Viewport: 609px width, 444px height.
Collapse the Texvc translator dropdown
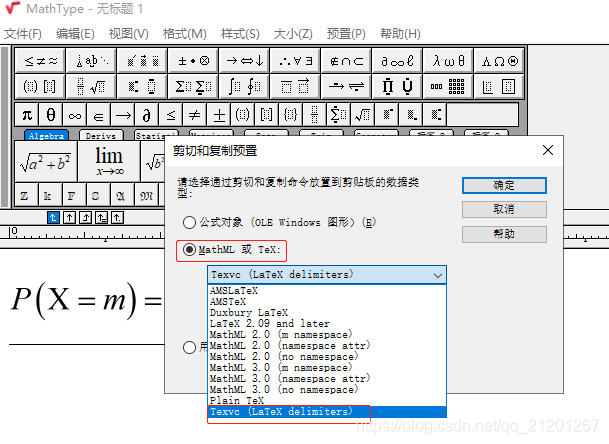(438, 275)
